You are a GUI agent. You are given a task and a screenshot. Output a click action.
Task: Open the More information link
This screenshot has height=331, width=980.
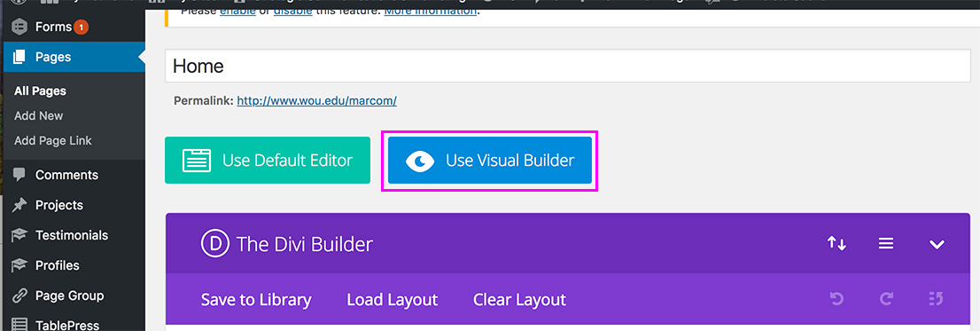[430, 10]
